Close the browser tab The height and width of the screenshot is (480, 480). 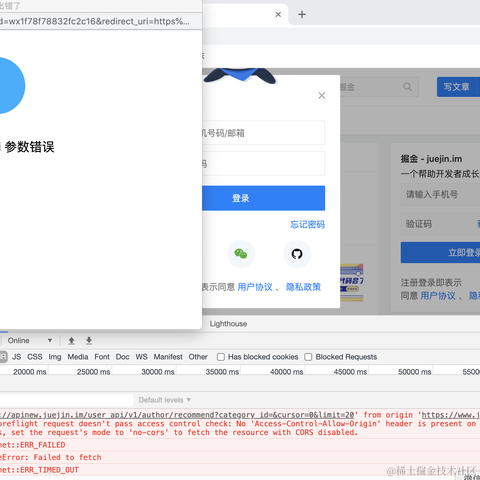coord(278,14)
